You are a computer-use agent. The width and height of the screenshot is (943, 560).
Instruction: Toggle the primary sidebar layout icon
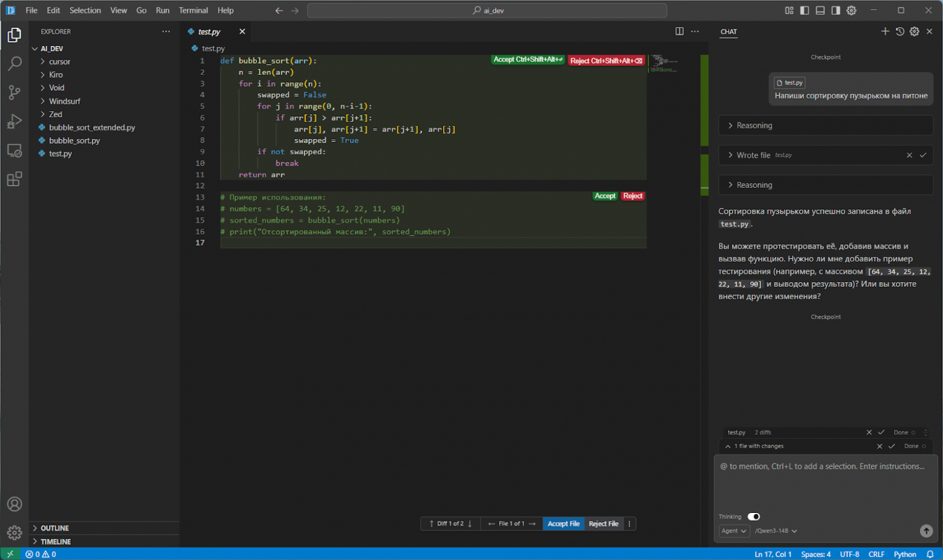[805, 10]
